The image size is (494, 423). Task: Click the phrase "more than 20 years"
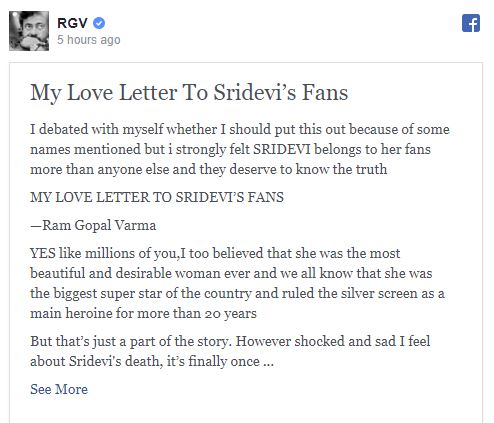tap(197, 313)
